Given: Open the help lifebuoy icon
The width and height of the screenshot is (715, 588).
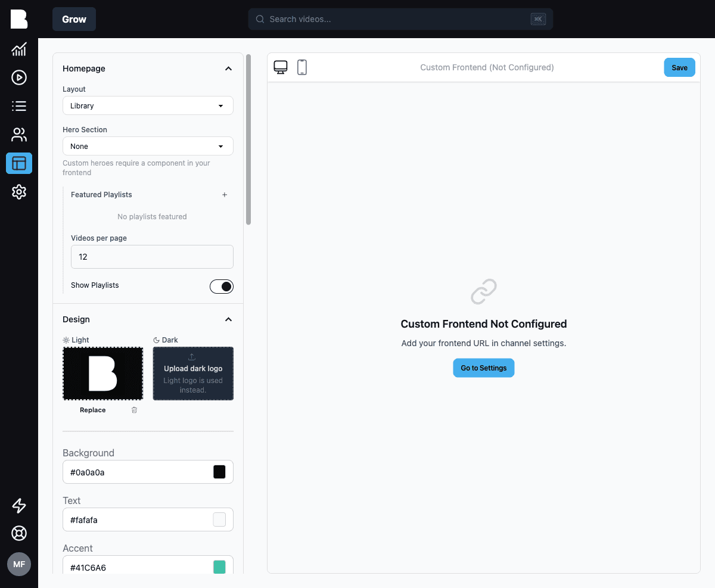Looking at the screenshot, I should [19, 533].
